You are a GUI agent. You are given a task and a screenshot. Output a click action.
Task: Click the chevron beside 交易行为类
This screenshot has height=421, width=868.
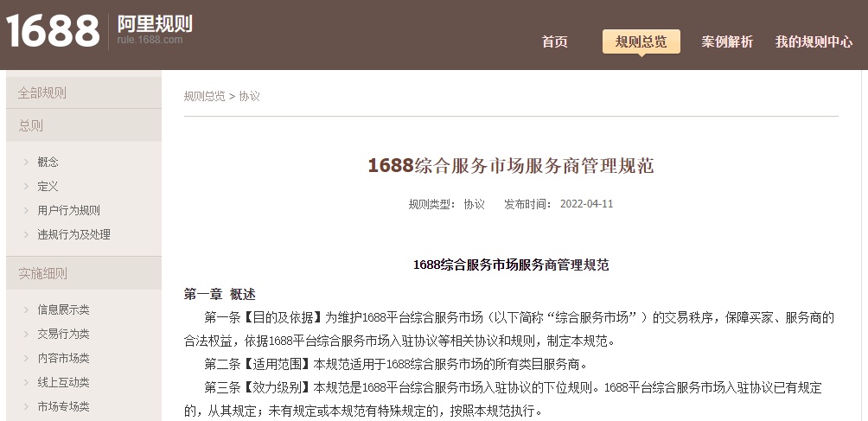pos(26,335)
